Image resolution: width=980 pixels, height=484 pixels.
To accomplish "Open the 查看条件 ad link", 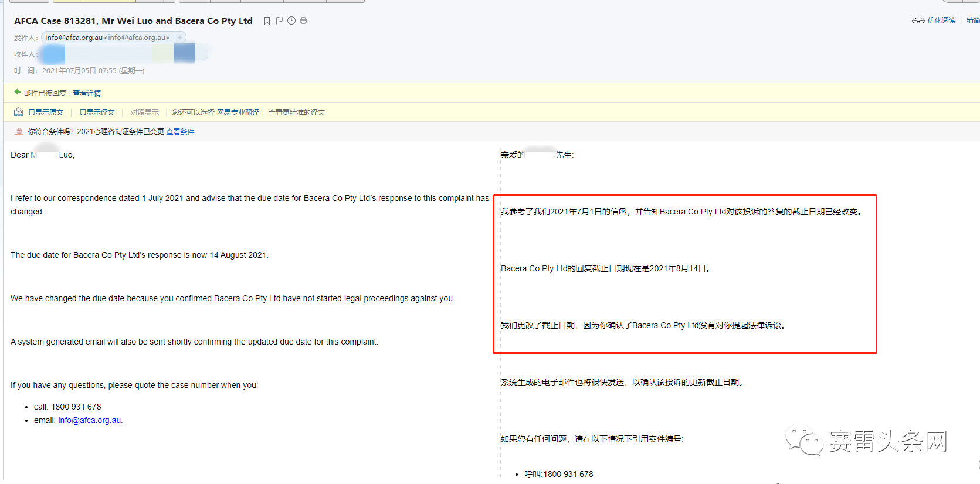I will click(180, 132).
